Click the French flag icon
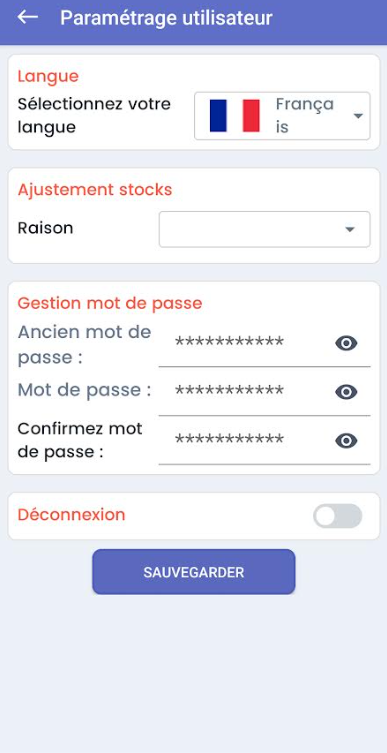 tap(234, 116)
